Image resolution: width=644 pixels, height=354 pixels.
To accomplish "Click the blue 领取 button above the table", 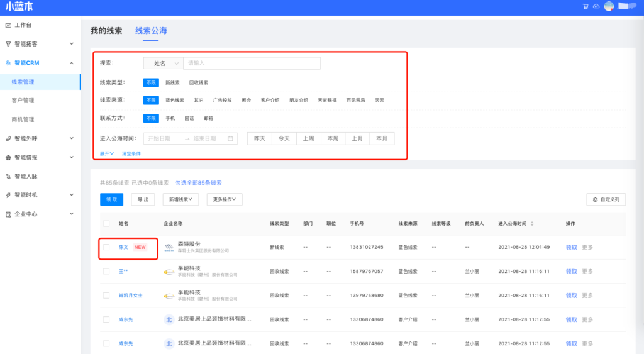I will point(111,199).
